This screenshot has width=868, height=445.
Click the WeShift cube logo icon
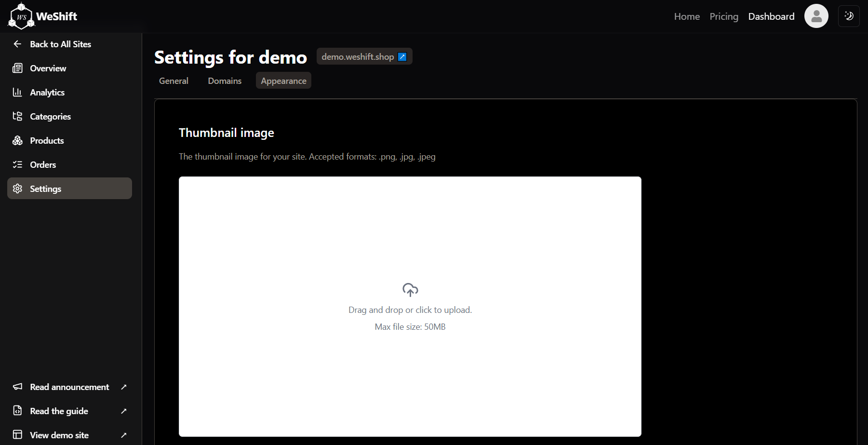(21, 16)
